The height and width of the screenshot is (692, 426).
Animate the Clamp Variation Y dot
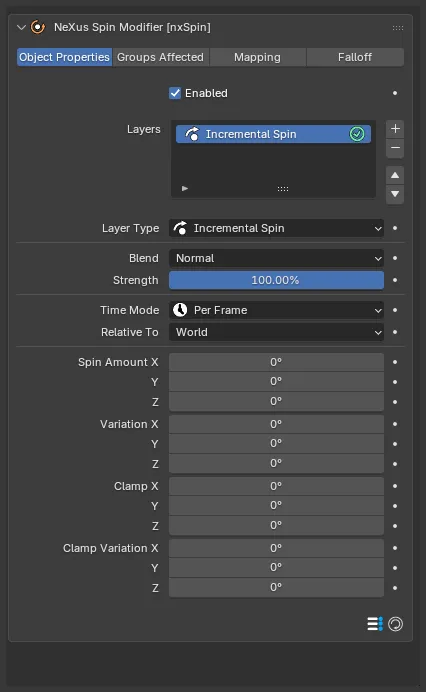click(395, 568)
